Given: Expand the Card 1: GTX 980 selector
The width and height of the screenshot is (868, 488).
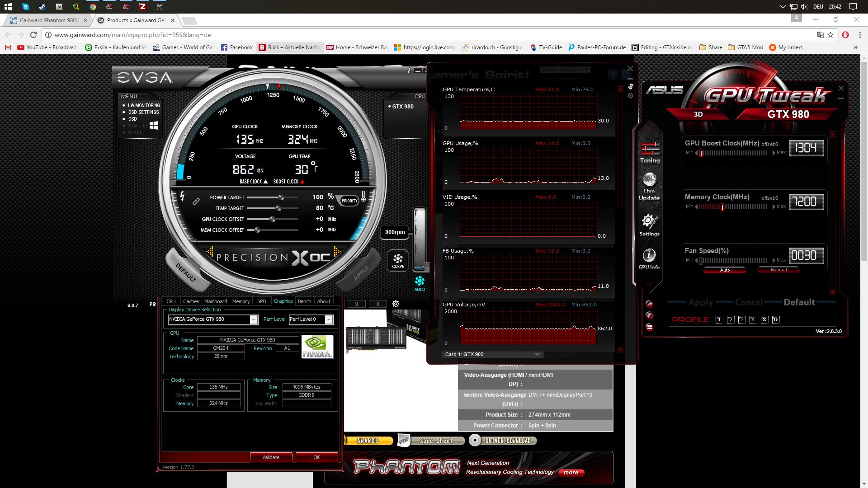Looking at the screenshot, I should pyautogui.click(x=537, y=354).
